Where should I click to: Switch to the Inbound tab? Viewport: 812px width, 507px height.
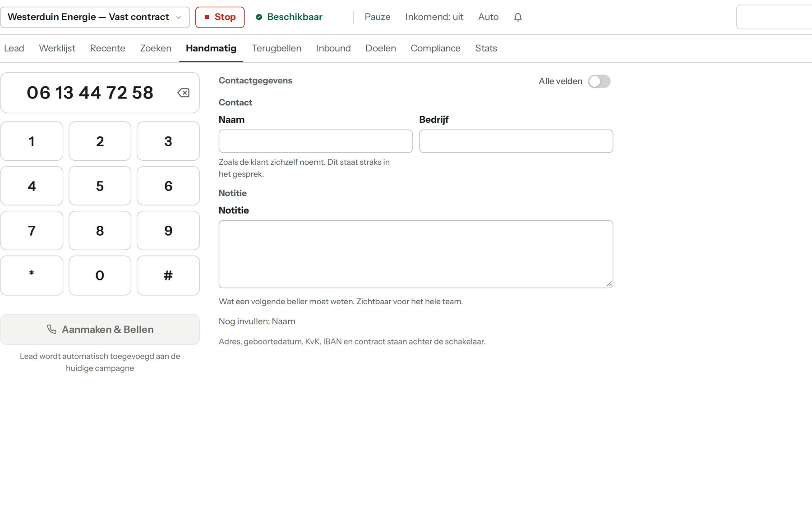pyautogui.click(x=333, y=48)
